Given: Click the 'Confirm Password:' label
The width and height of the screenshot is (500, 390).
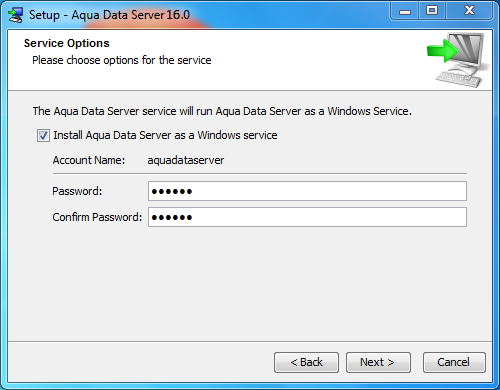Looking at the screenshot, I should [x=97, y=217].
